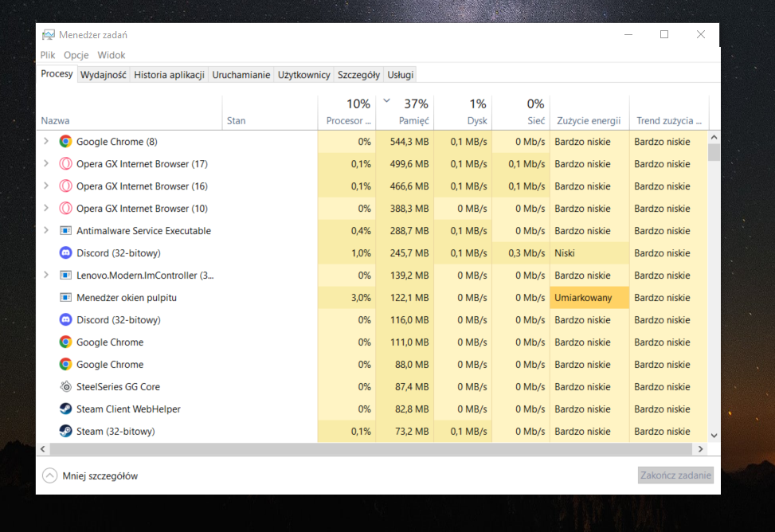Sort by the Nazwa column header
The image size is (775, 532).
[x=130, y=113]
